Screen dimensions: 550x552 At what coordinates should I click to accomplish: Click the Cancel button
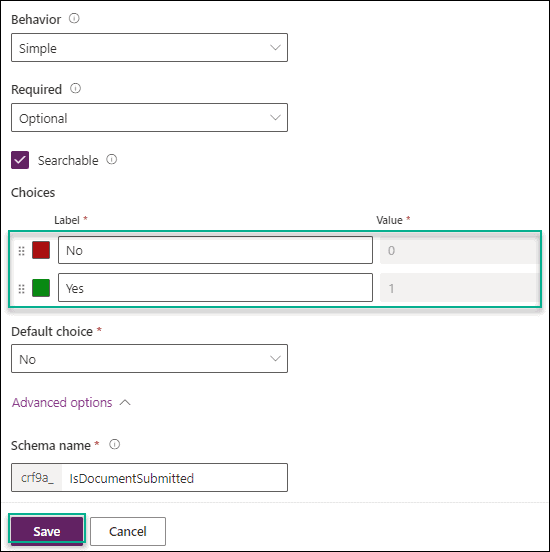(128, 531)
